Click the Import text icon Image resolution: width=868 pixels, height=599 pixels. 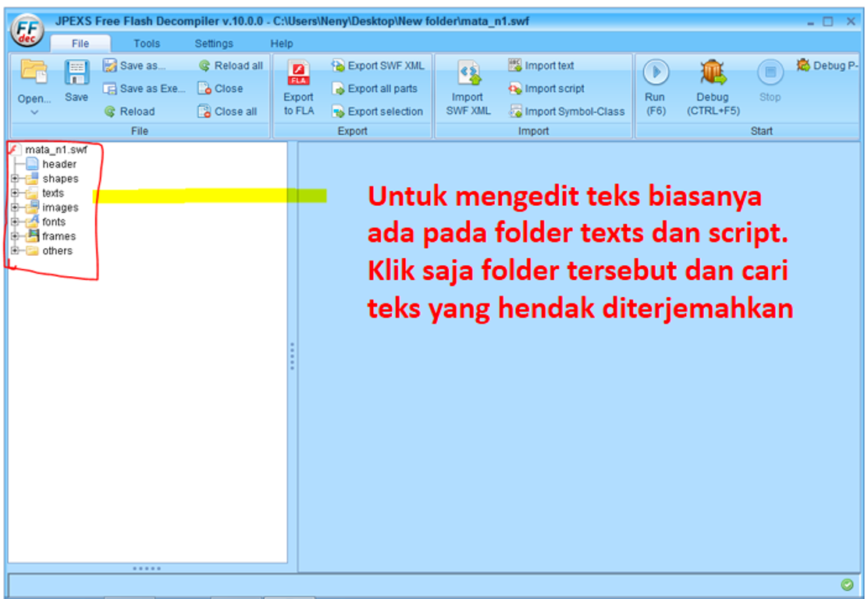click(x=515, y=66)
